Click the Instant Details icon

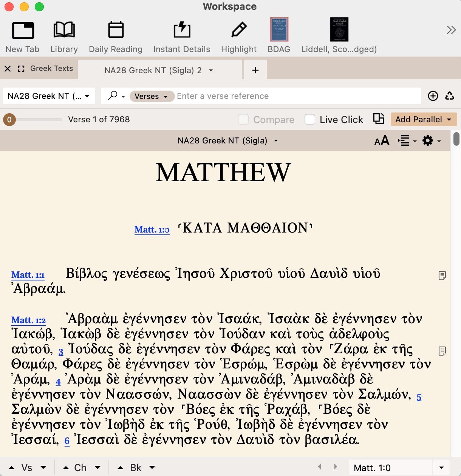point(182,30)
